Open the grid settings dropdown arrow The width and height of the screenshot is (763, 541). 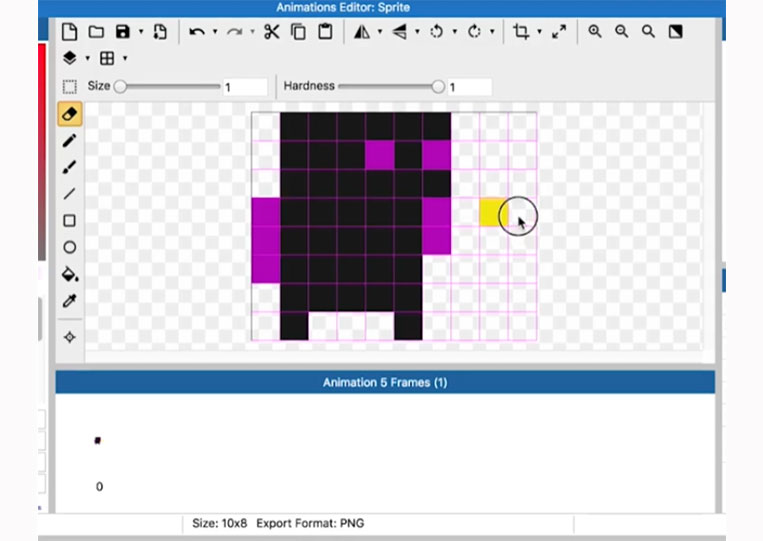coord(125,58)
